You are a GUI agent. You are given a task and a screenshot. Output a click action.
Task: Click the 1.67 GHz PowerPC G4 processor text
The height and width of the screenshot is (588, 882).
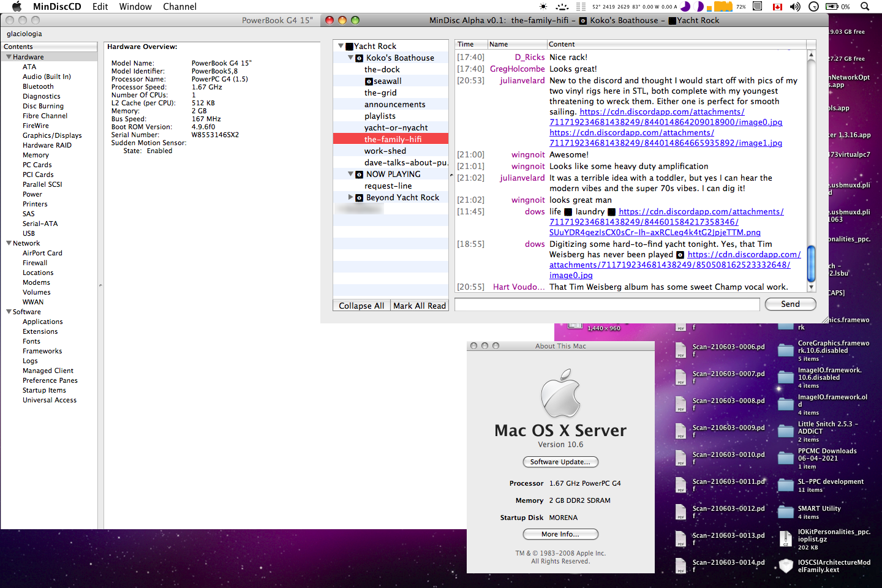pos(585,483)
